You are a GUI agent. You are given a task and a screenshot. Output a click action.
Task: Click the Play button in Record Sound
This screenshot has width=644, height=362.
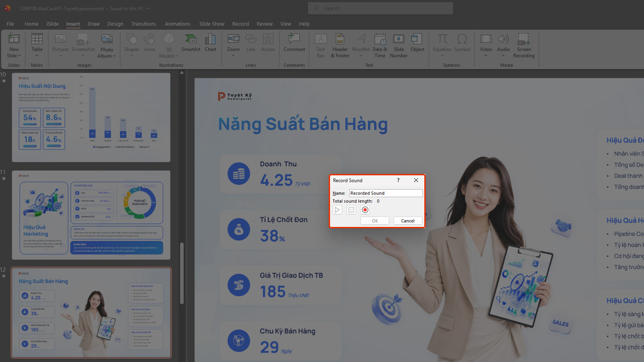337,210
